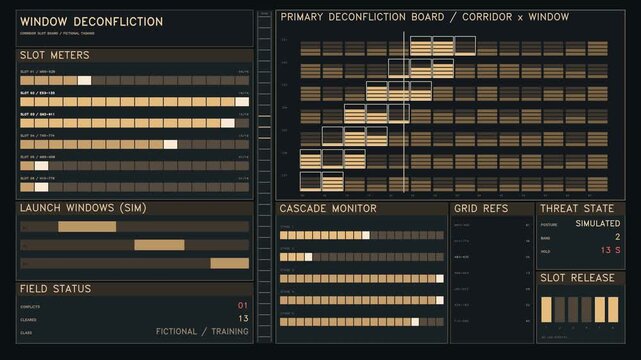The width and height of the screenshot is (641, 360).
Task: Click the WINDOW DECONFLICTION title
Action: (x=92, y=22)
